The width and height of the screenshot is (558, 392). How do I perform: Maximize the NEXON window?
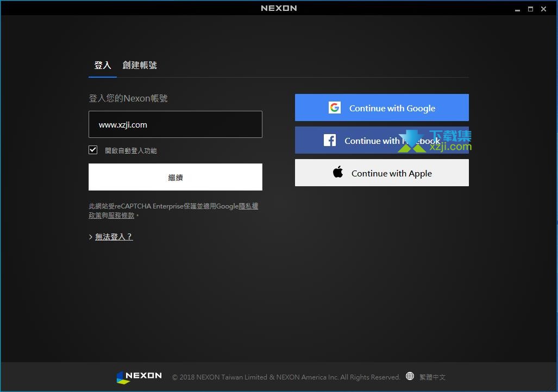click(531, 9)
